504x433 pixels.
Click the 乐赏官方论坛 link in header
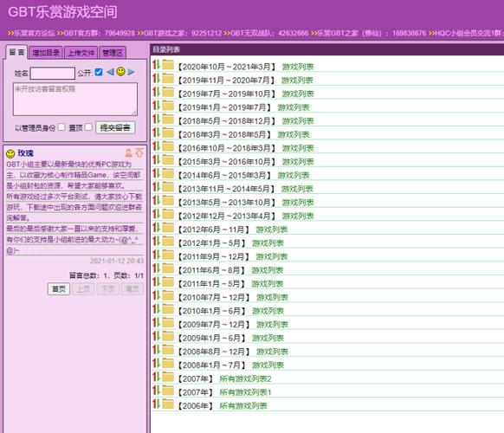[31, 33]
